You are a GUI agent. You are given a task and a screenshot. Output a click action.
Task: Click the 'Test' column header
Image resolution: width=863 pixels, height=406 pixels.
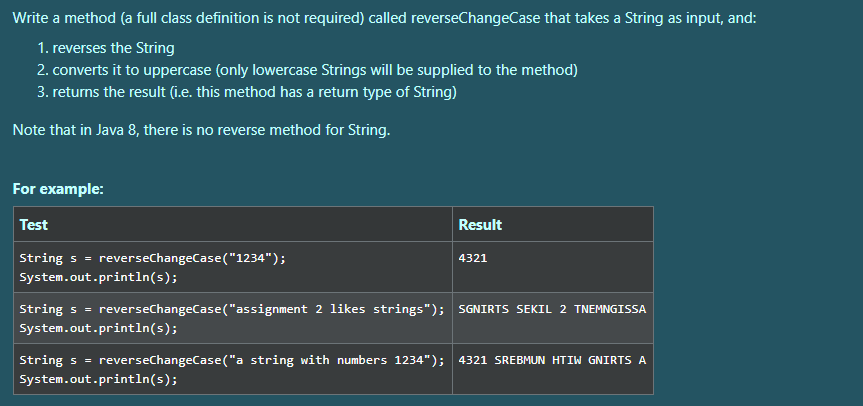coord(34,224)
